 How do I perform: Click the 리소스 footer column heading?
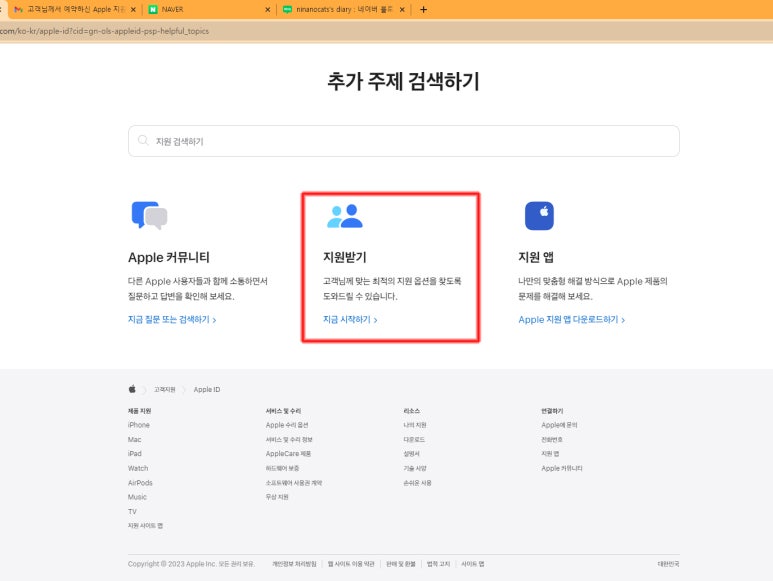[412, 410]
